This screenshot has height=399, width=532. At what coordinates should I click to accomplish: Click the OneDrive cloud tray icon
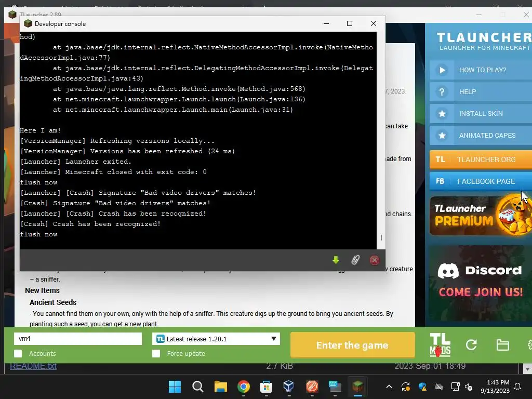point(439,387)
